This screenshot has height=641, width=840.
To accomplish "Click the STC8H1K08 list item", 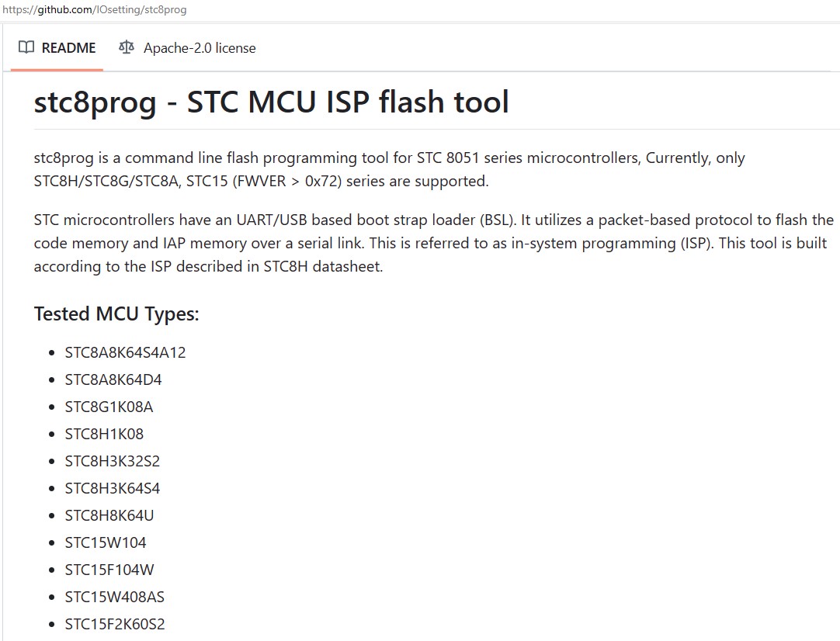I will tap(104, 434).
